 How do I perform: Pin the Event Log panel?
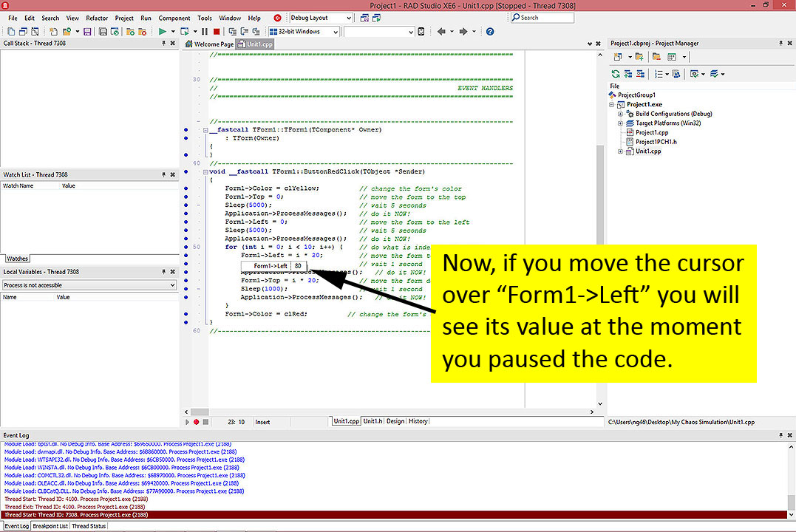coord(780,435)
